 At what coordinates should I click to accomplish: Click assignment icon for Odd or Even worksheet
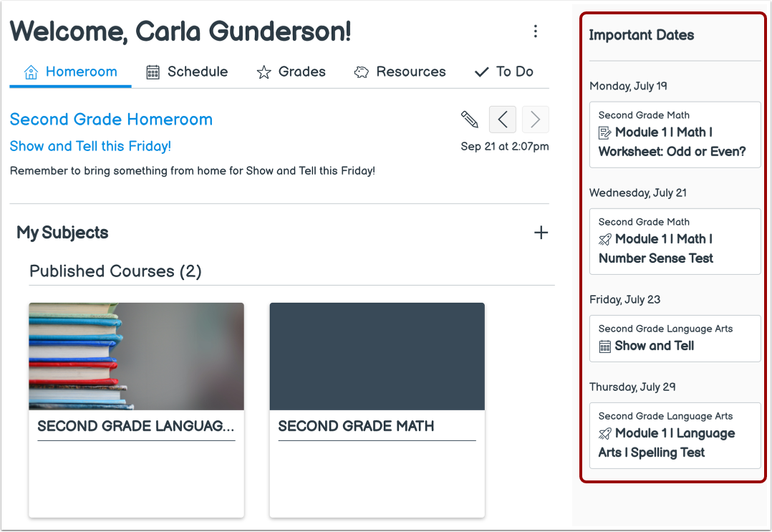[x=604, y=133]
